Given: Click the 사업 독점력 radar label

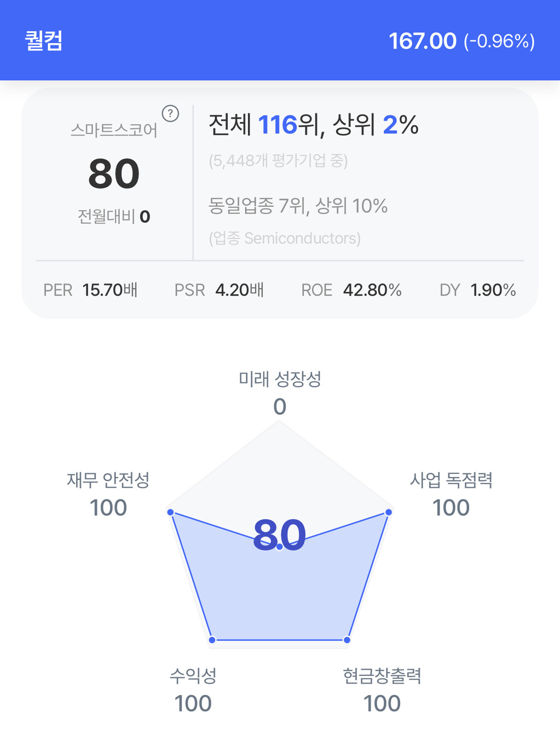Looking at the screenshot, I should pyautogui.click(x=451, y=480).
